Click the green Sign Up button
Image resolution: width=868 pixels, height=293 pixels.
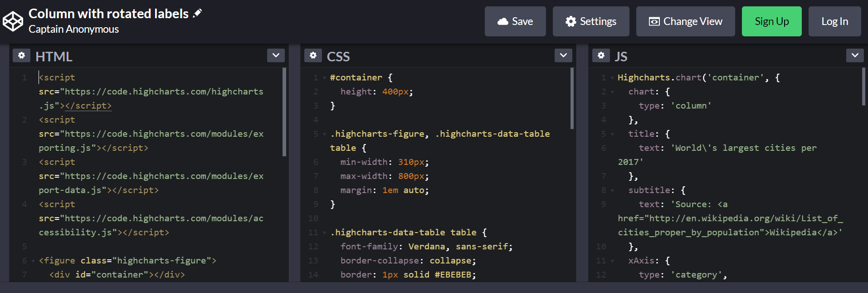coord(772,21)
